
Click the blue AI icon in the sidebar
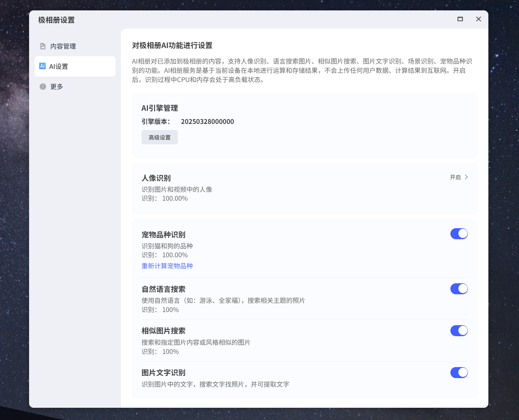(42, 66)
